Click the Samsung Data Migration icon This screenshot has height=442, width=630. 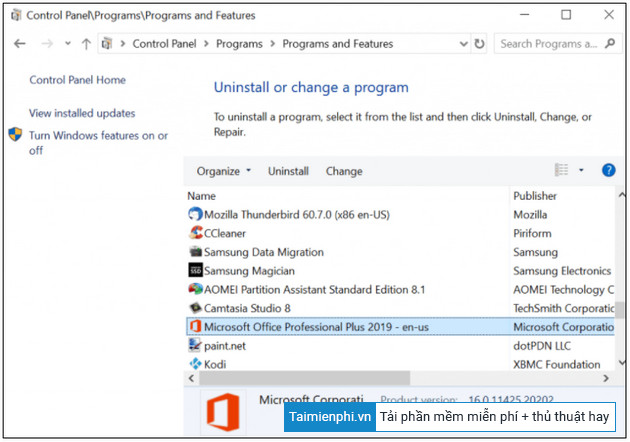(x=196, y=252)
